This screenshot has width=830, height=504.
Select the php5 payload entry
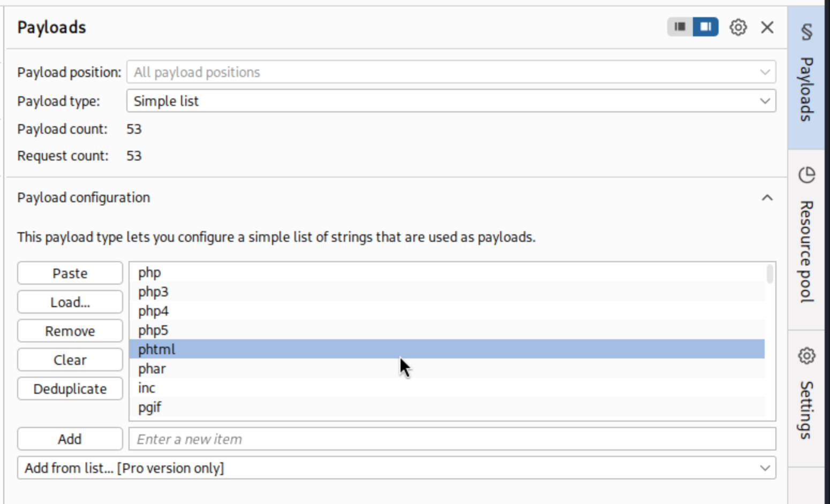pyautogui.click(x=153, y=331)
